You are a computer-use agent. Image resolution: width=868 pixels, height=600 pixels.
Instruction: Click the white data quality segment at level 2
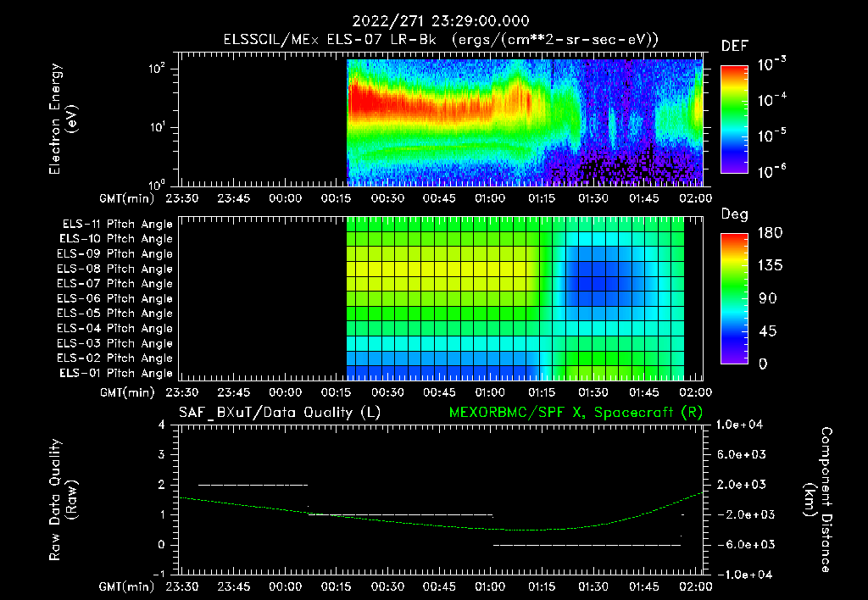[x=253, y=485]
